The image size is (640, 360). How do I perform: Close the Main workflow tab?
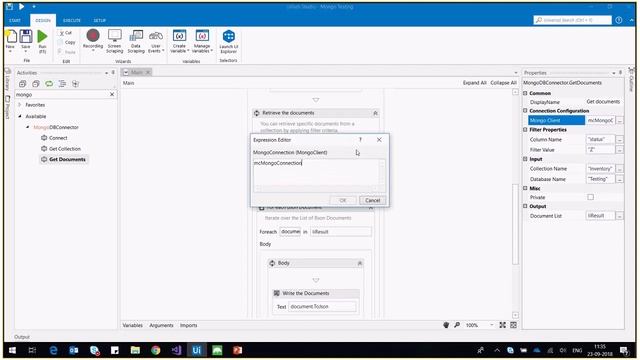point(148,72)
